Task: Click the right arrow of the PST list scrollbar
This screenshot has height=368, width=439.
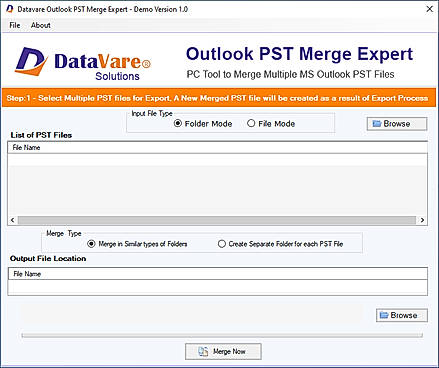Action: point(422,220)
